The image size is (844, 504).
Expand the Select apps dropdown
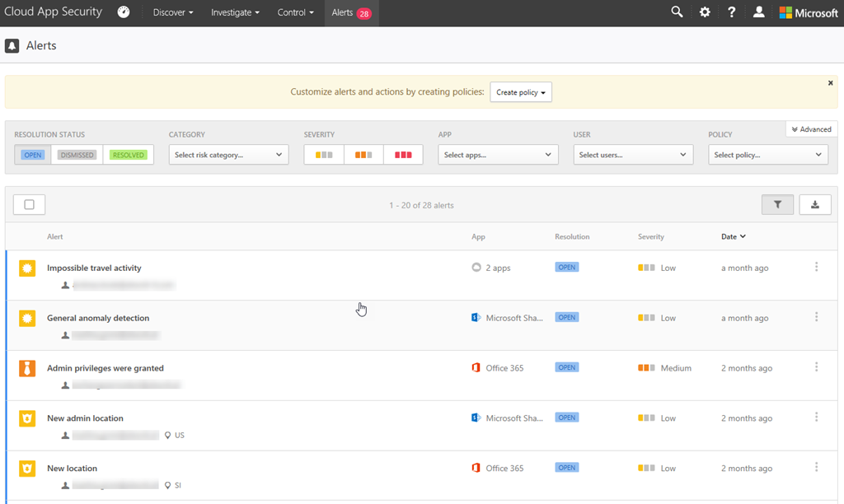[498, 155]
